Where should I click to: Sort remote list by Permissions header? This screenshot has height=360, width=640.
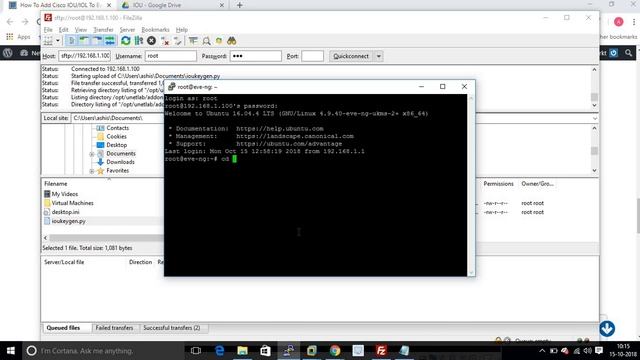coord(498,184)
